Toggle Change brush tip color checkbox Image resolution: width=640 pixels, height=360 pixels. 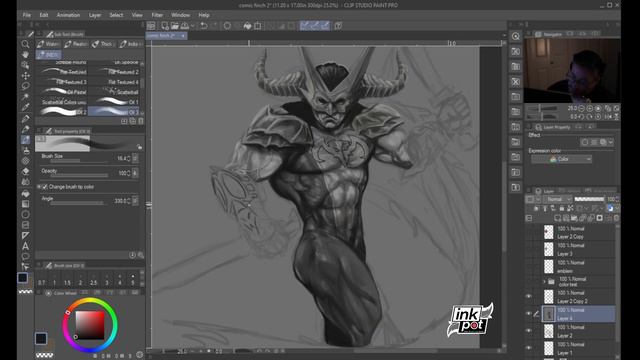pyautogui.click(x=45, y=187)
